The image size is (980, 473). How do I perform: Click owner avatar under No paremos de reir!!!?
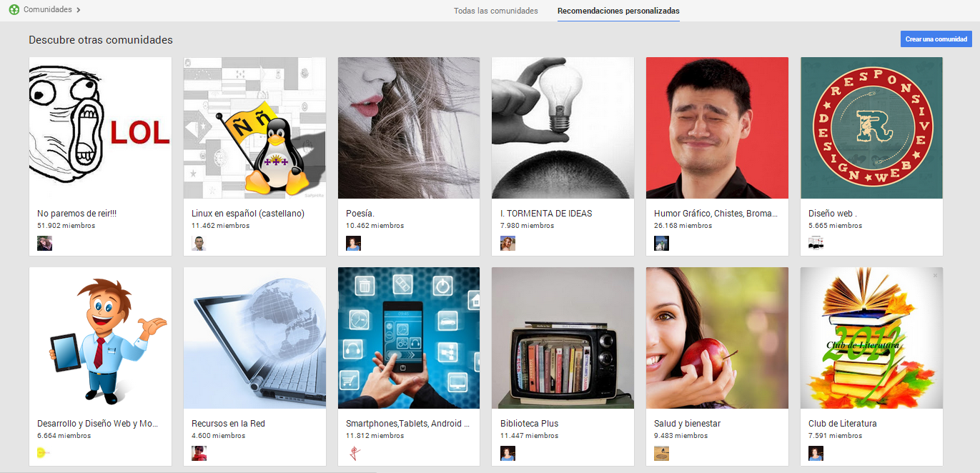(44, 244)
